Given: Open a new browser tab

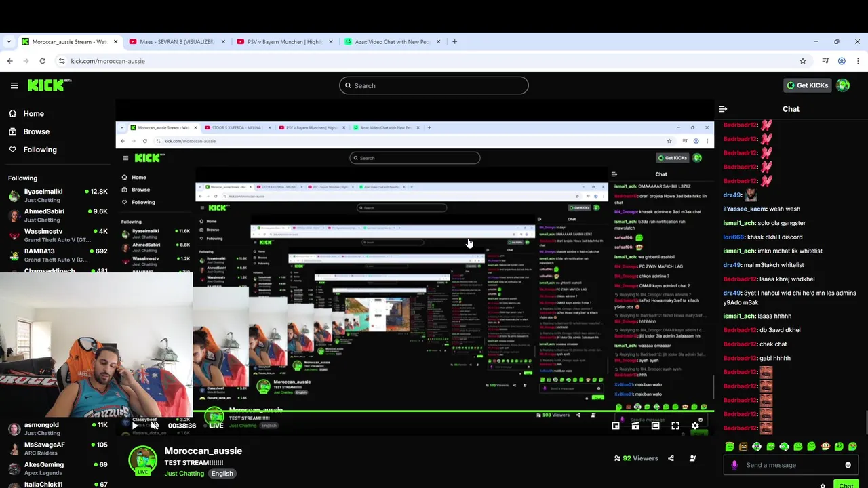Looking at the screenshot, I should 454,41.
